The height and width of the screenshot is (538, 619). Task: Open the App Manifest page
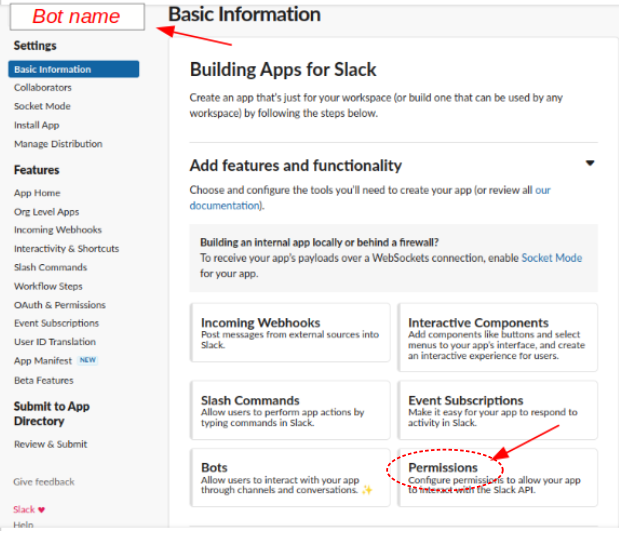(43, 361)
